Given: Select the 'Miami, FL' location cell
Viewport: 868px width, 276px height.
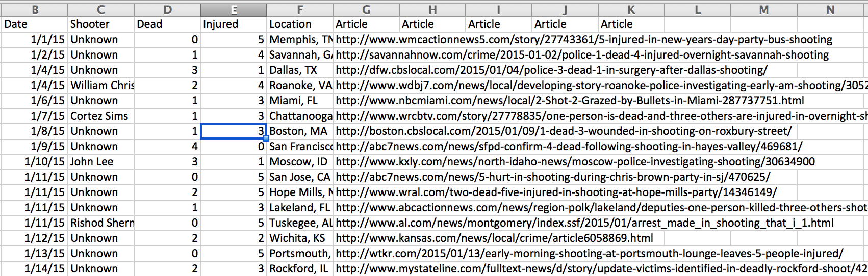Looking at the screenshot, I should pos(300,101).
